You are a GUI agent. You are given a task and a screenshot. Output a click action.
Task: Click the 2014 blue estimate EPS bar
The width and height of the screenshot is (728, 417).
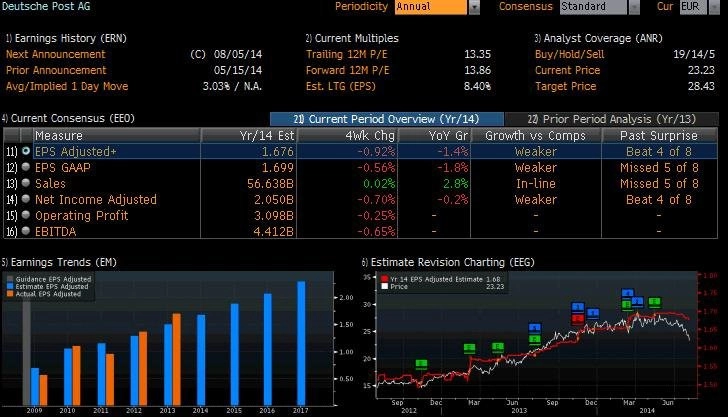pyautogui.click(x=201, y=360)
